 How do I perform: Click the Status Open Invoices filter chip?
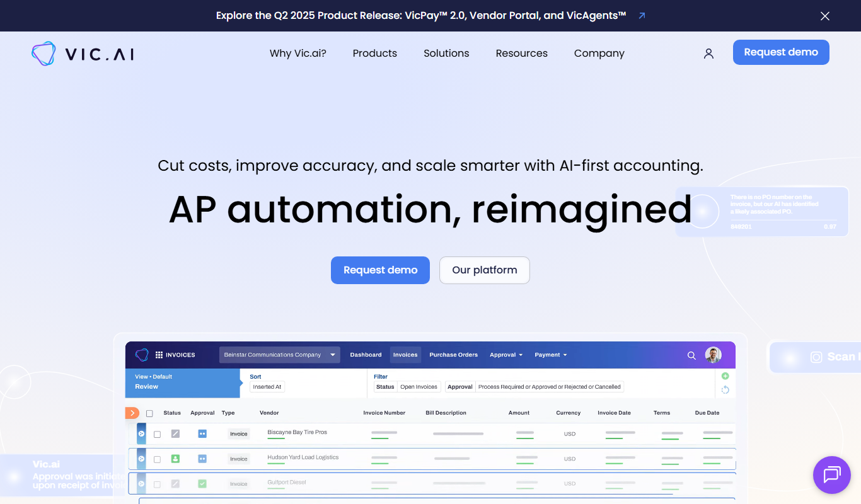pos(407,387)
